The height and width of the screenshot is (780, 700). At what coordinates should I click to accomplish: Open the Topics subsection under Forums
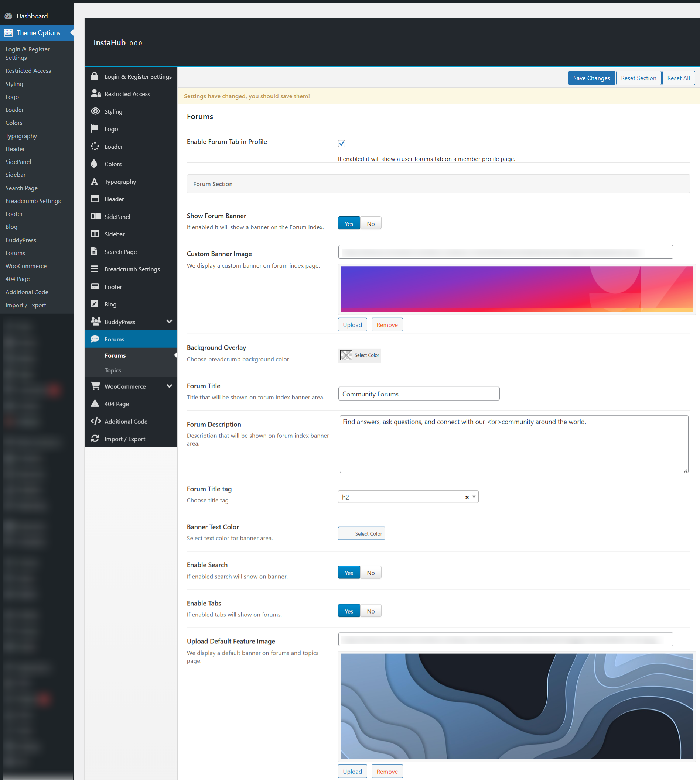pyautogui.click(x=113, y=370)
